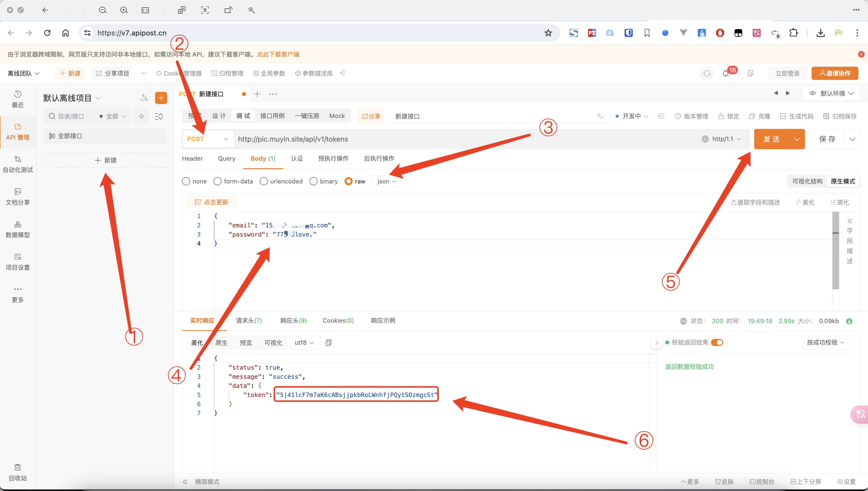Add a new tab with the plus icon
The image size is (868, 491).
pos(257,94)
